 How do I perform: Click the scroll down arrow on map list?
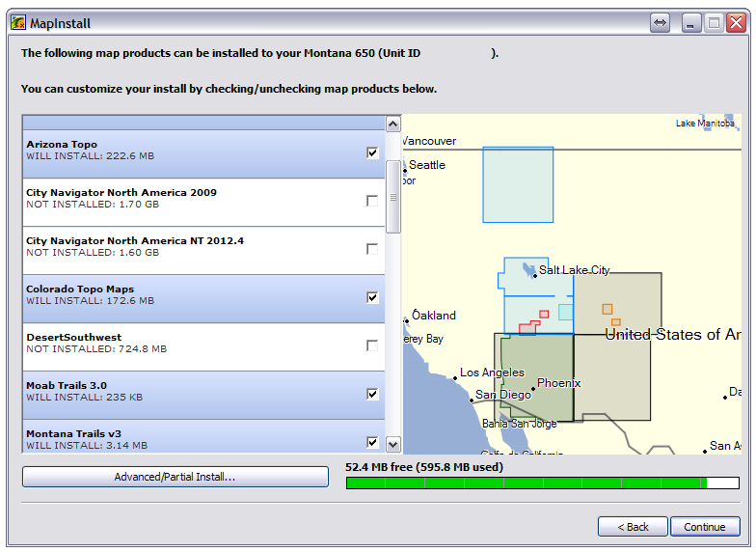tap(392, 444)
